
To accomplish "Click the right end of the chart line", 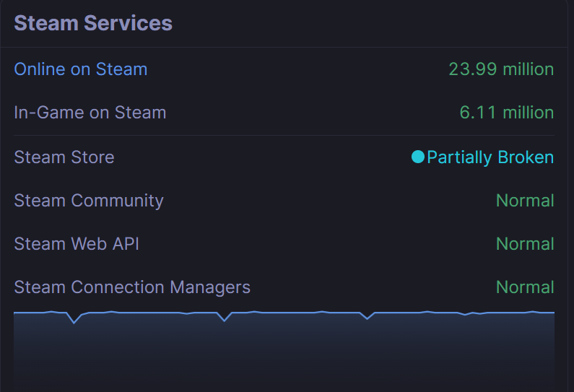I will (x=552, y=313).
